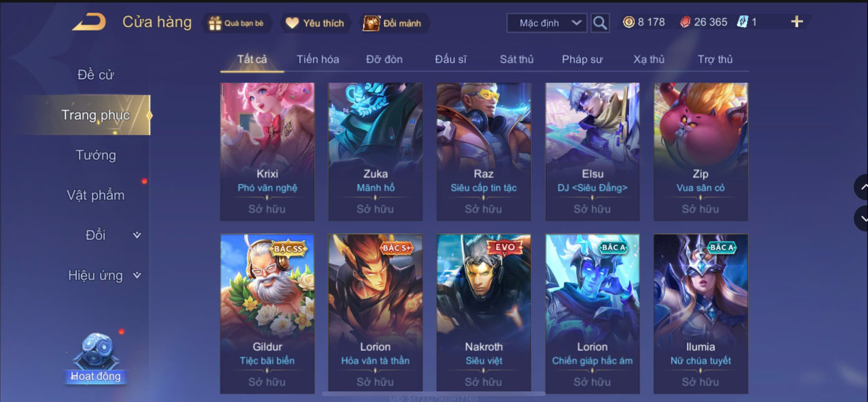Open Vật phẩm in the sidebar
Screen dimensions: 868x402
[x=96, y=195]
